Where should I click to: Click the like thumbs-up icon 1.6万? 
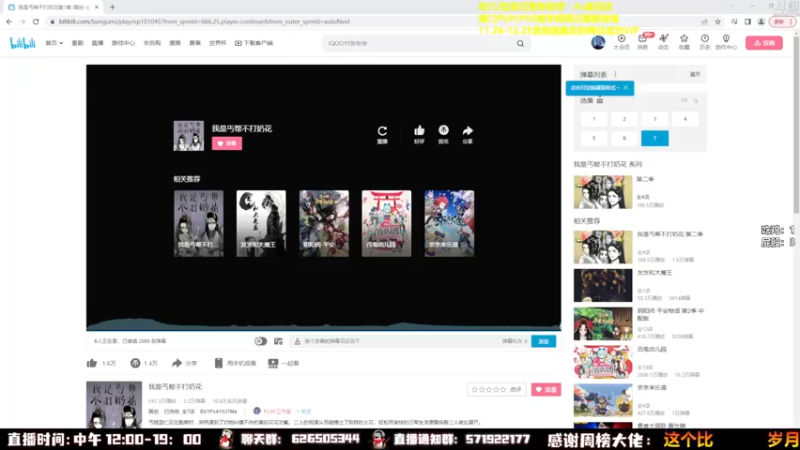[92, 363]
